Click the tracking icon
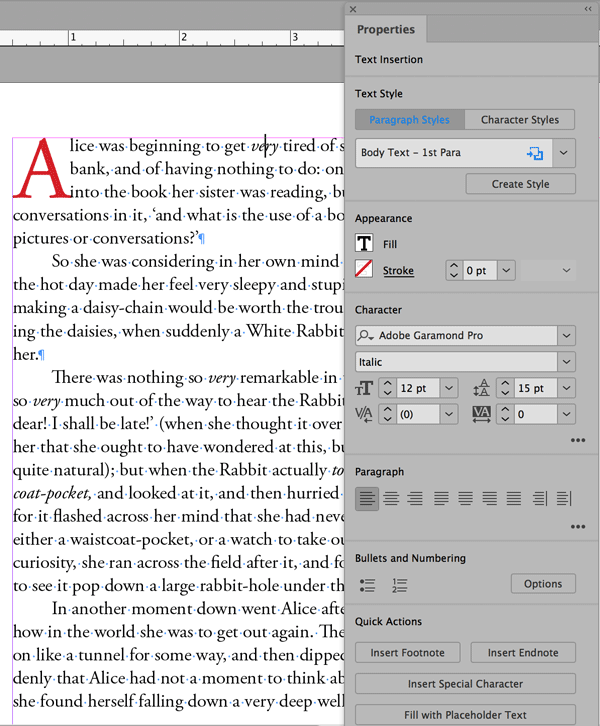600x726 pixels. point(481,414)
